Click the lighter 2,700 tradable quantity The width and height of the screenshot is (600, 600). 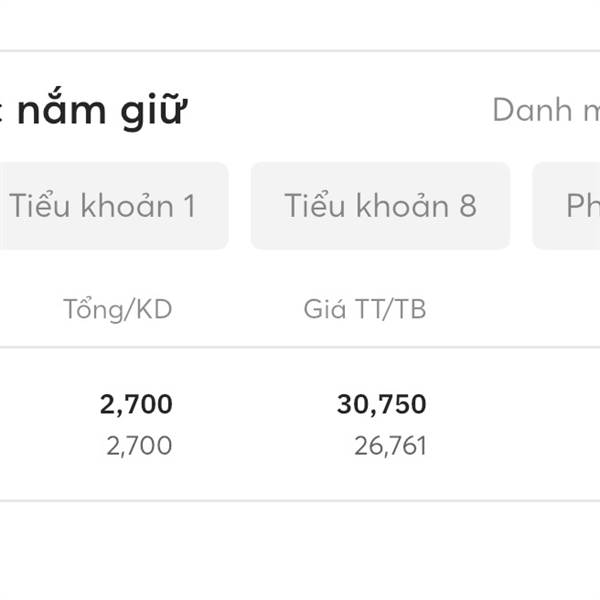(x=139, y=445)
